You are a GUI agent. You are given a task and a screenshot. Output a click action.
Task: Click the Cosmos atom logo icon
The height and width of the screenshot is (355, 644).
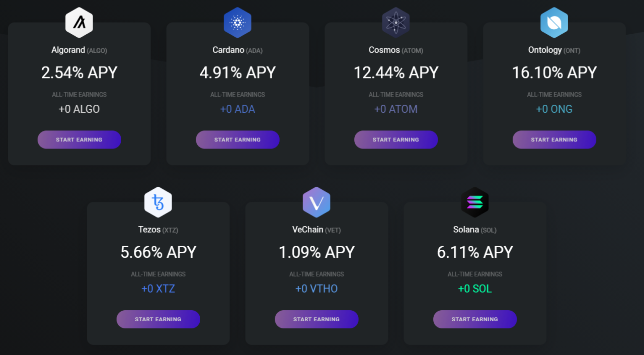(396, 22)
